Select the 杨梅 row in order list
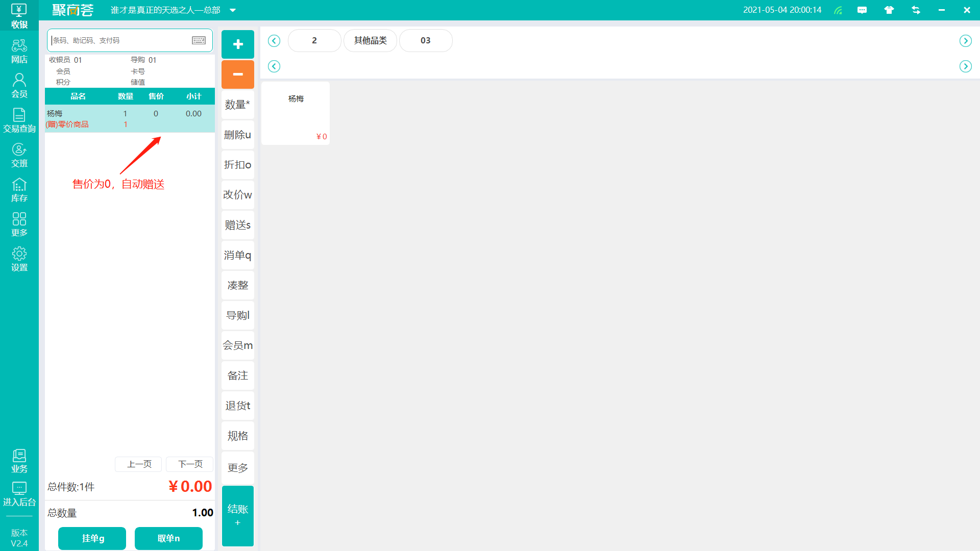Image resolution: width=980 pixels, height=551 pixels. [130, 119]
